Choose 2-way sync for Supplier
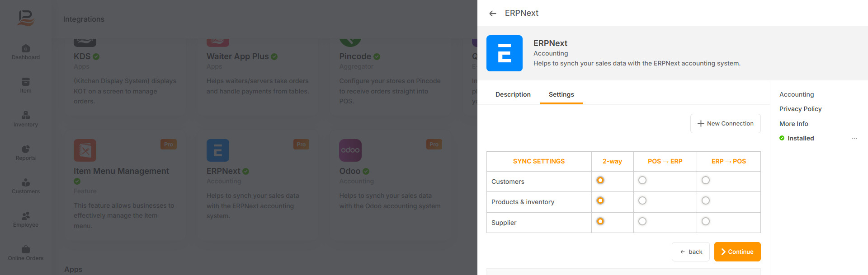 [600, 221]
